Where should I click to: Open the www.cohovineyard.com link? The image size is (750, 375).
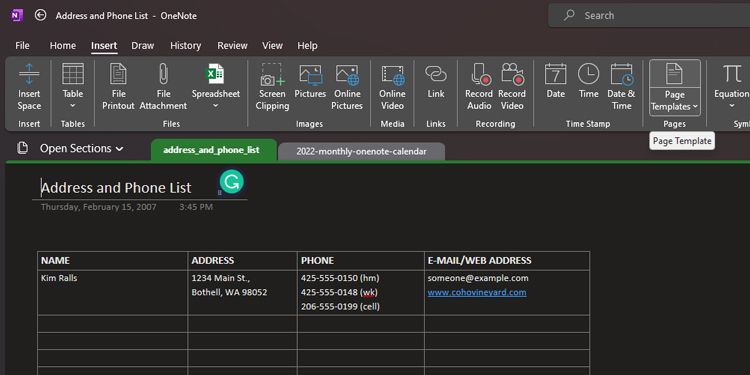(477, 292)
